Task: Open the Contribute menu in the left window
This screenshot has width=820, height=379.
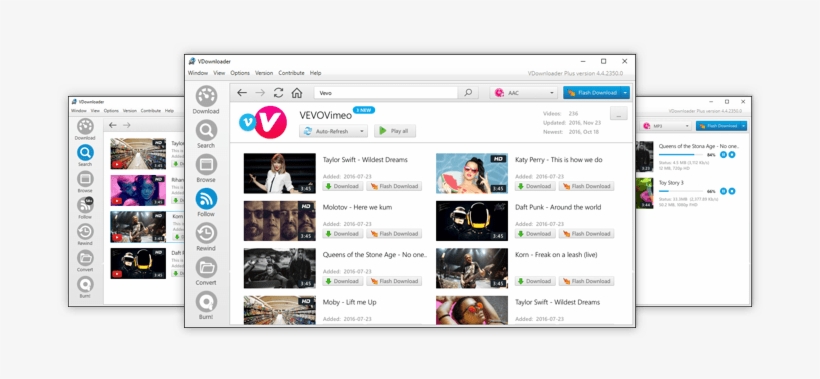Action: point(151,111)
